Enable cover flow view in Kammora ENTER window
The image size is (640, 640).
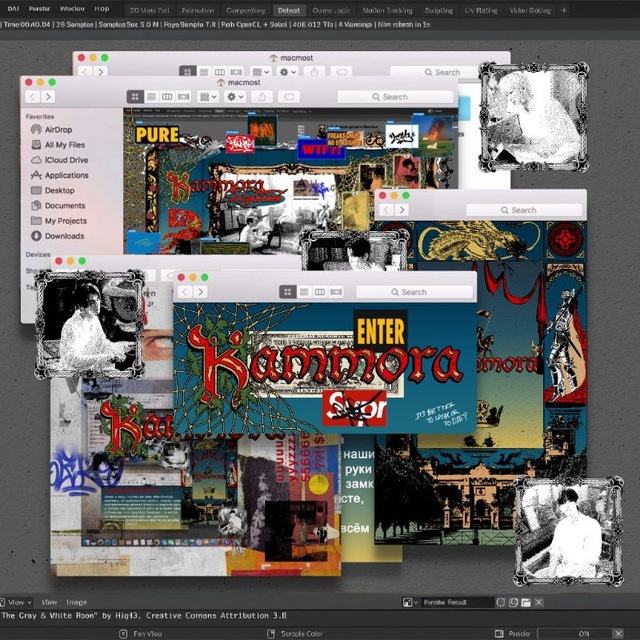tap(336, 292)
